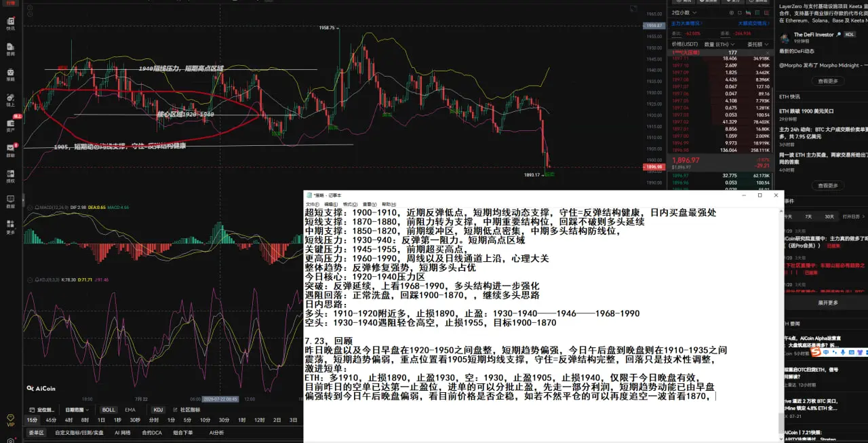
Task: Click the 更多 more apps icon
Action: 10,227
